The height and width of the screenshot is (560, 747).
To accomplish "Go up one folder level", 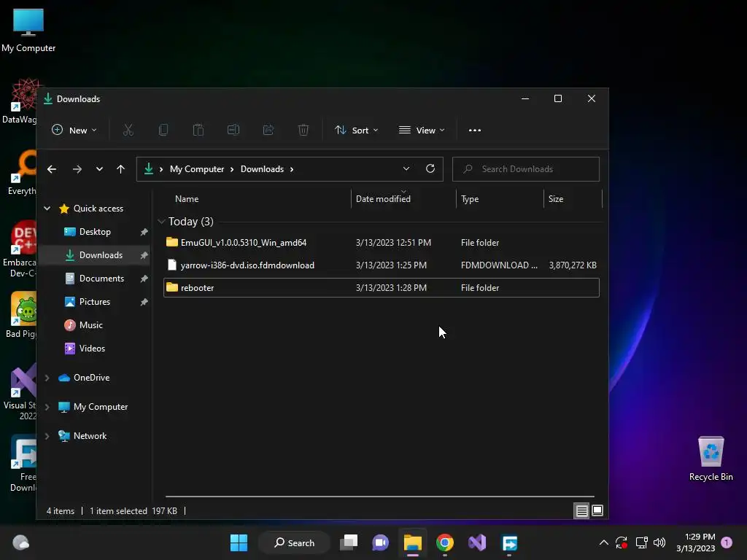I will pos(120,169).
